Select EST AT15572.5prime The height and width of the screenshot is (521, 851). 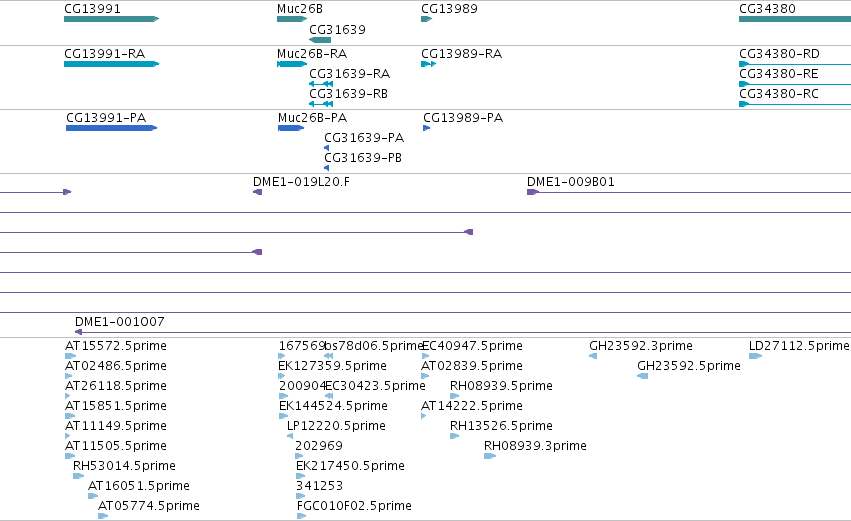coord(116,346)
